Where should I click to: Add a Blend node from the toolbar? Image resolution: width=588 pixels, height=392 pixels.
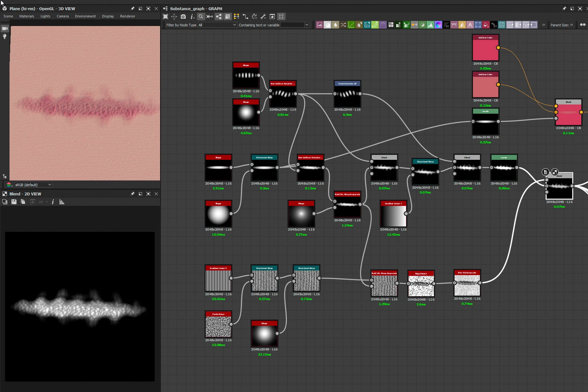(x=327, y=25)
